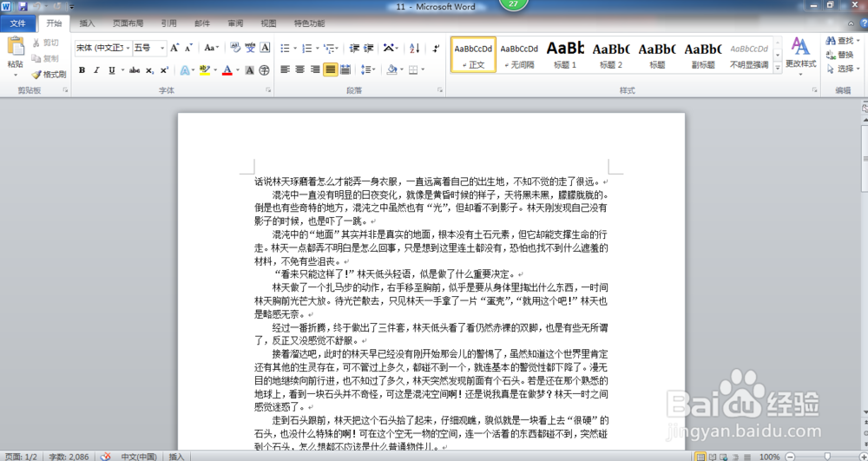Viewport: 868px width, 461px height.
Task: Switch to the Page Layout (页面布局) tab
Action: click(x=128, y=23)
